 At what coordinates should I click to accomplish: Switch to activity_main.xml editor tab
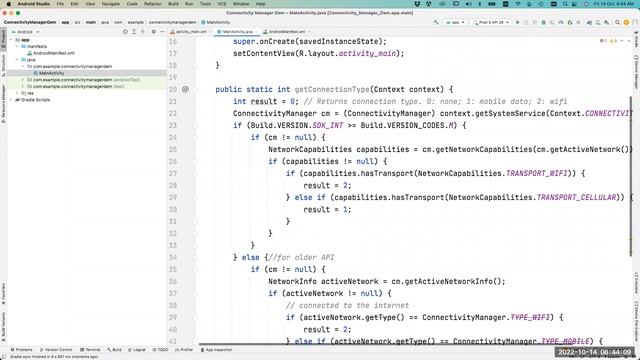(x=189, y=32)
